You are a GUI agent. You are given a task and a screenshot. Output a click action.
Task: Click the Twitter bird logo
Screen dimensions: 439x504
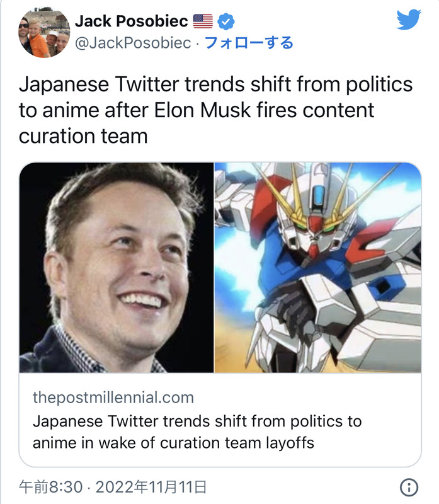coord(408,20)
